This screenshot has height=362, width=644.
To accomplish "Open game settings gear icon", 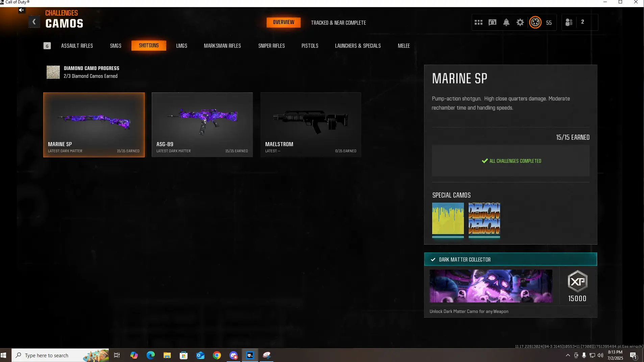I will (x=520, y=22).
